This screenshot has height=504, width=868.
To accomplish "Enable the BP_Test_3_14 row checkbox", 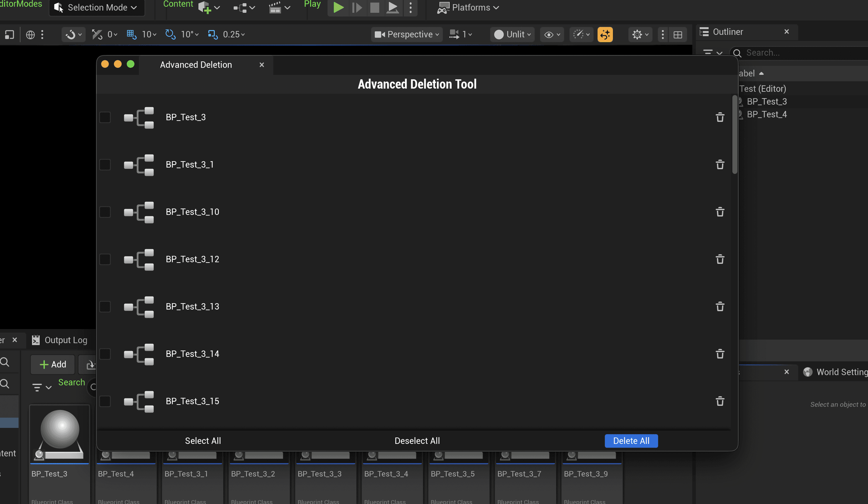I will click(x=105, y=354).
